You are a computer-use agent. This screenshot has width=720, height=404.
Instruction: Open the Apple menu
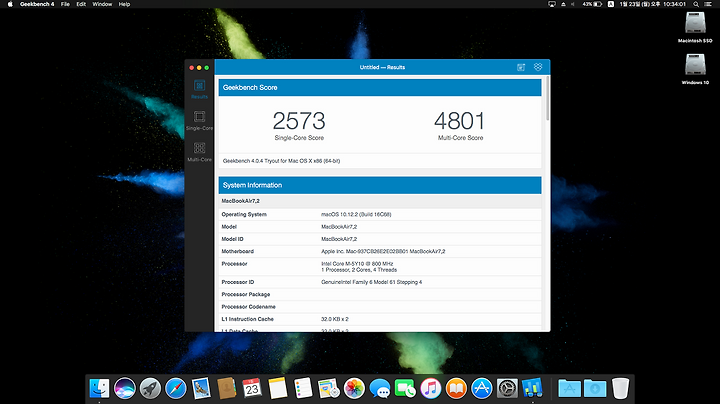[10, 4]
